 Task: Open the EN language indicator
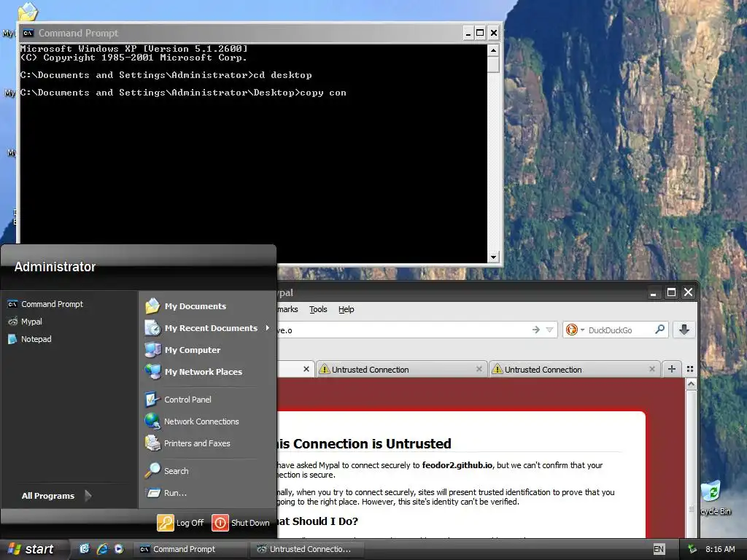[x=659, y=549]
